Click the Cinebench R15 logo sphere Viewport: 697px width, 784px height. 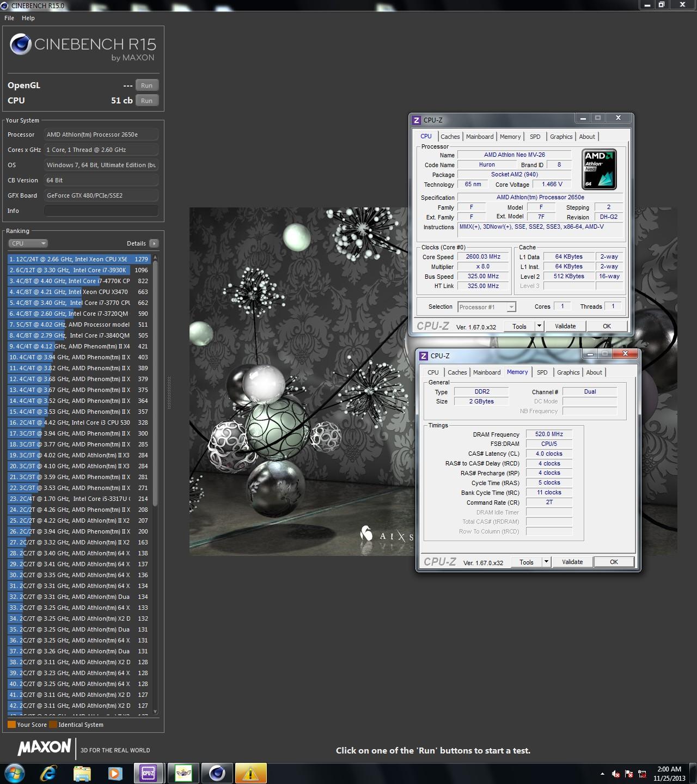point(20,45)
